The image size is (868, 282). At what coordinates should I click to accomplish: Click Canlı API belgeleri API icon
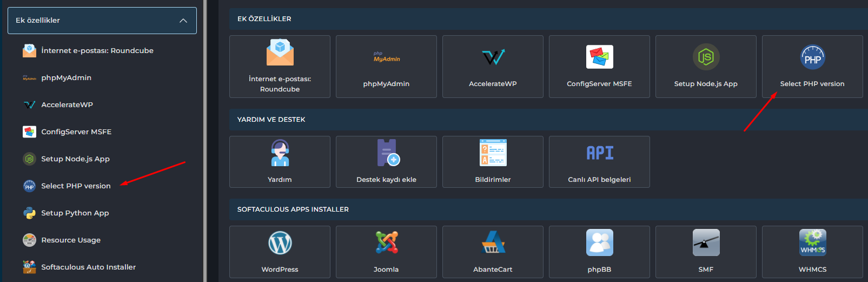tap(600, 153)
